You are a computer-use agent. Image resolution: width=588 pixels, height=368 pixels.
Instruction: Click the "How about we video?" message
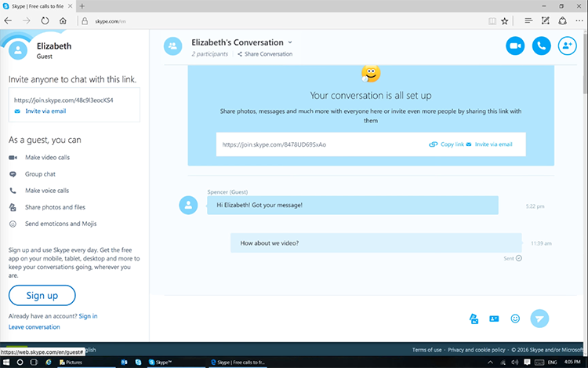point(376,243)
